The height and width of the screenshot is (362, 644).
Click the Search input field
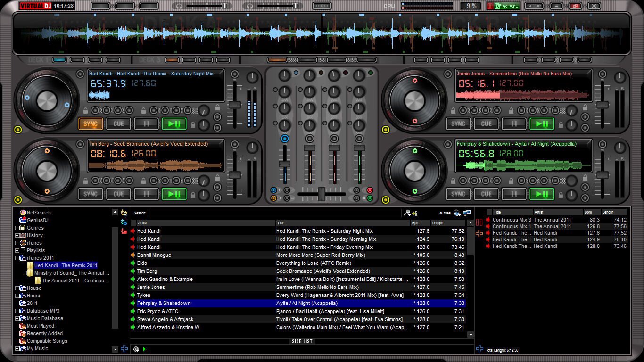pos(275,213)
